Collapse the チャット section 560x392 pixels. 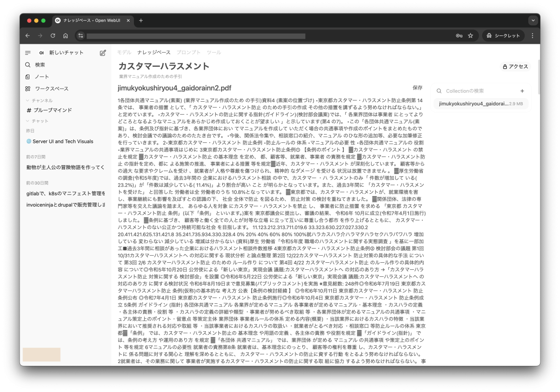click(37, 121)
